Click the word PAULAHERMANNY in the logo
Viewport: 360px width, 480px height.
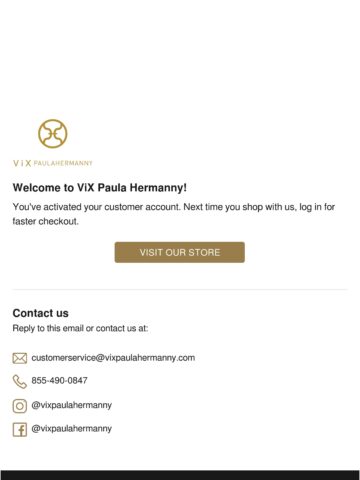coord(63,163)
